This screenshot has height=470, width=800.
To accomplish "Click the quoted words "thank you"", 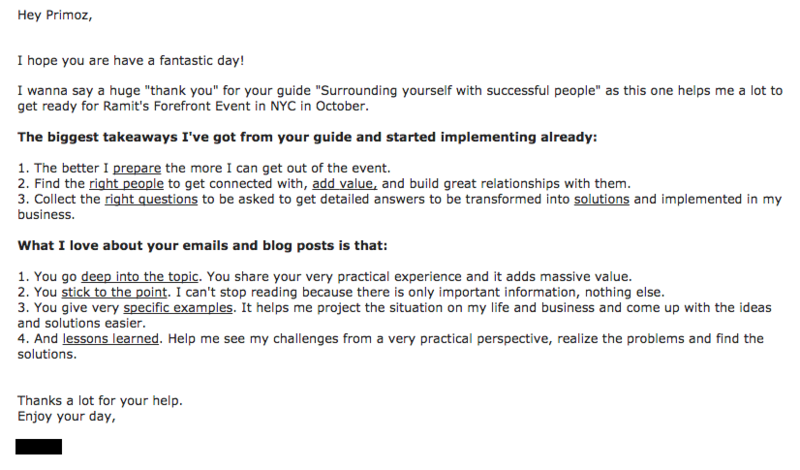I will pyautogui.click(x=182, y=91).
